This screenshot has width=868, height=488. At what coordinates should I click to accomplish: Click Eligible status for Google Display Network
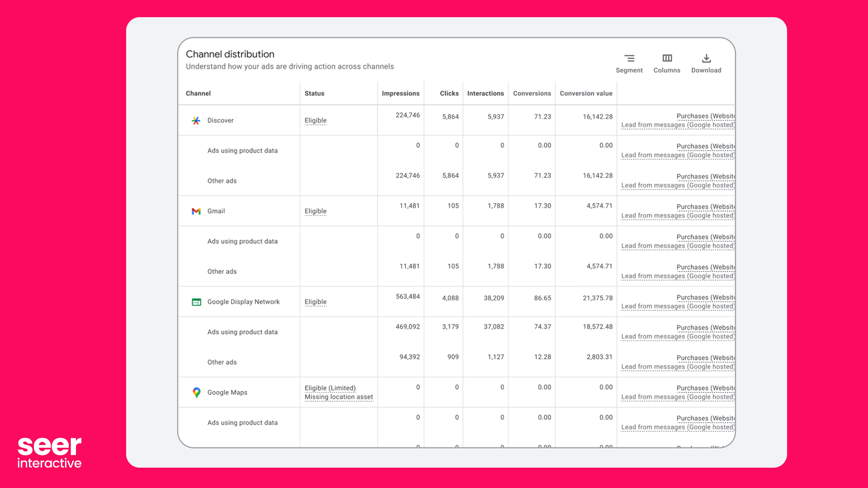(x=315, y=302)
